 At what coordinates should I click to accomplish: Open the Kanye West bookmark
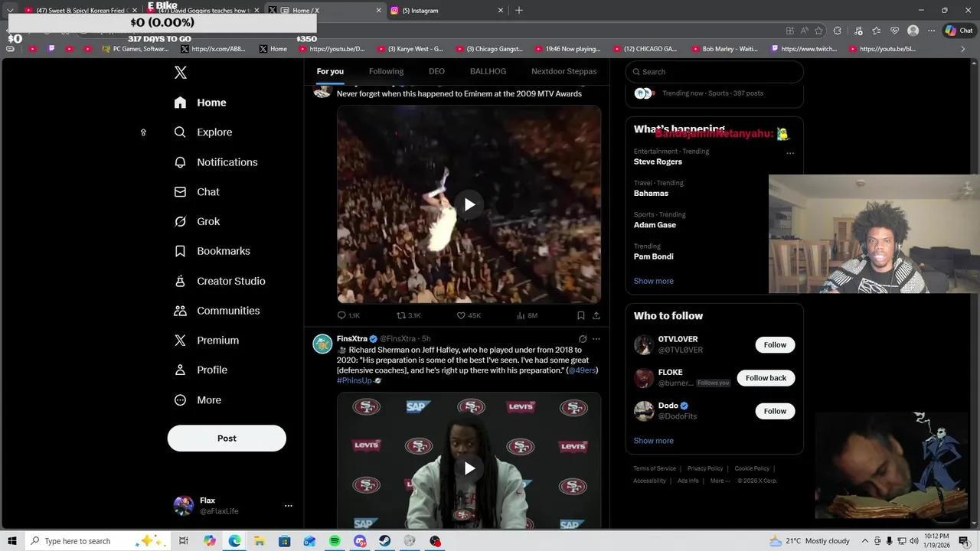tap(410, 49)
